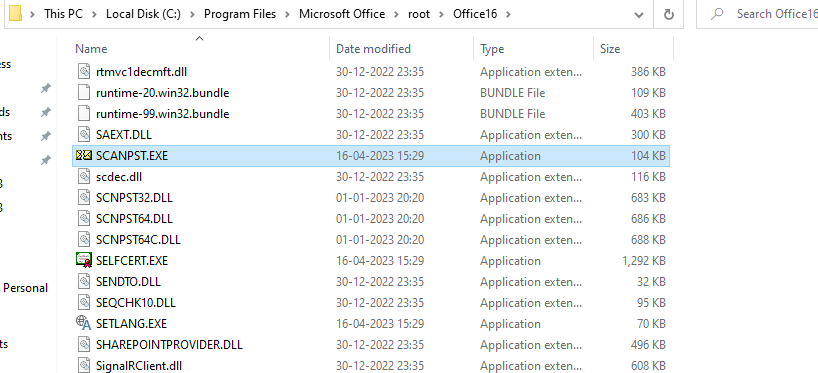
Task: Select the SCNPST32.DLL file name
Action: 134,198
